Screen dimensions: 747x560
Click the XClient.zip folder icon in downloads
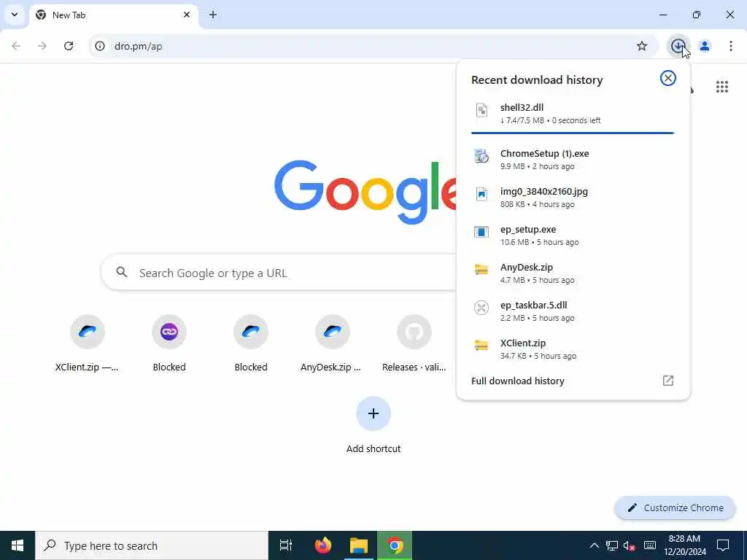(x=481, y=345)
